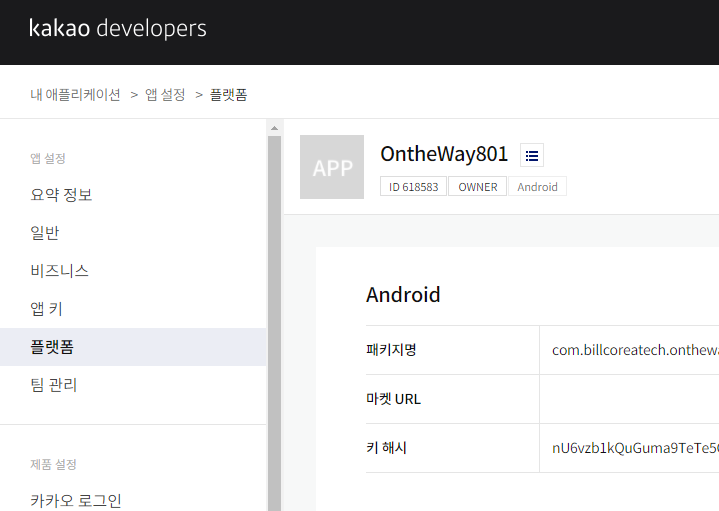Click the ID 618583 badge
The image size is (719, 511).
pyautogui.click(x=413, y=187)
